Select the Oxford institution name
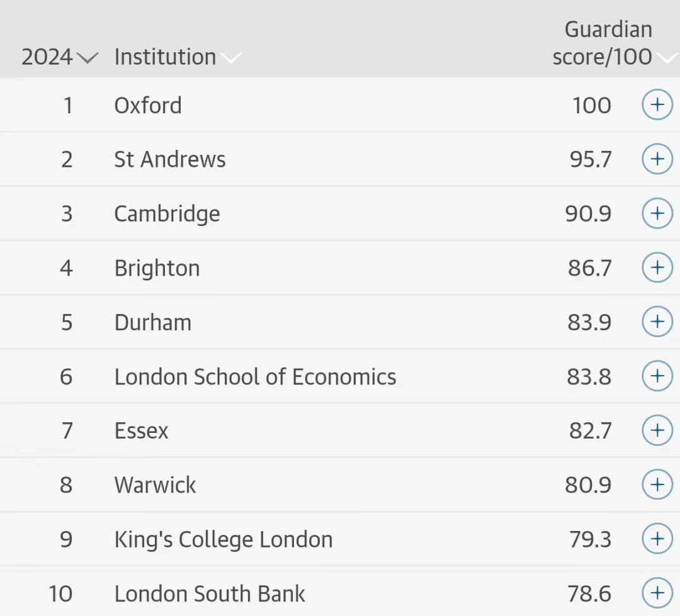The height and width of the screenshot is (616, 680). click(148, 105)
